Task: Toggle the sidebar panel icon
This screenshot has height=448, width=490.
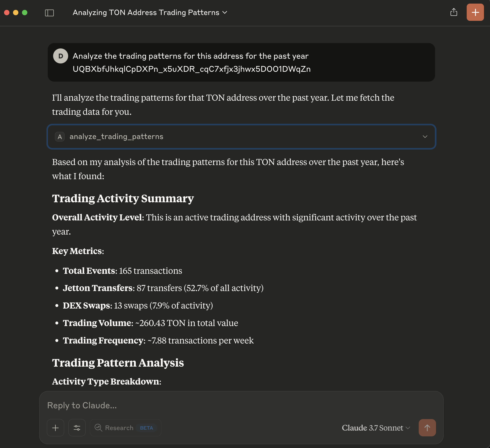Action: coord(49,13)
